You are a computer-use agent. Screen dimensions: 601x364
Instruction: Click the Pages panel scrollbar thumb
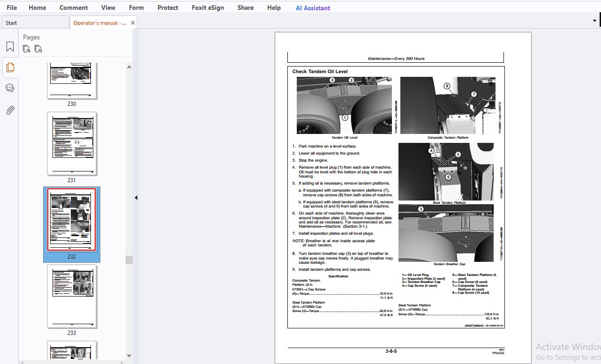pos(129,260)
